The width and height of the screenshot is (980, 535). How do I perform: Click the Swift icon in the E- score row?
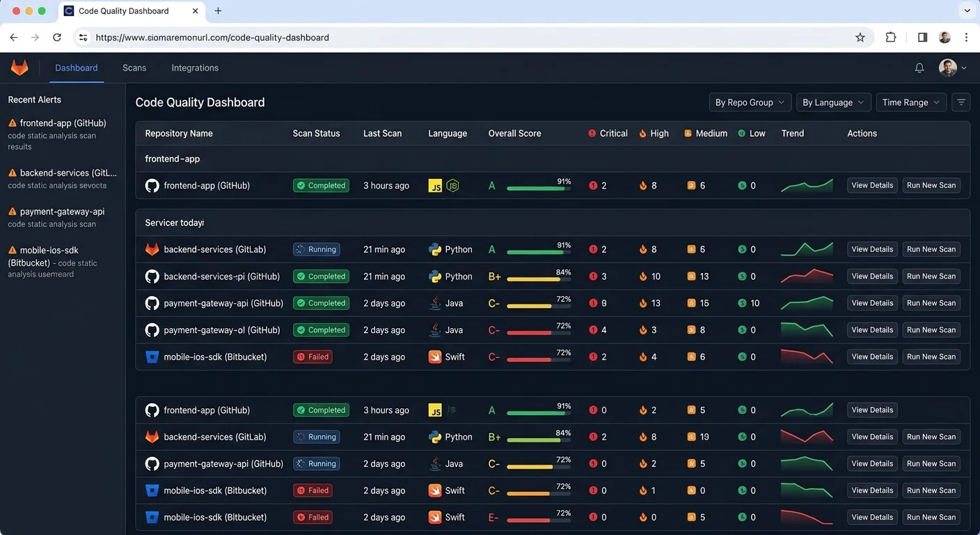click(435, 518)
